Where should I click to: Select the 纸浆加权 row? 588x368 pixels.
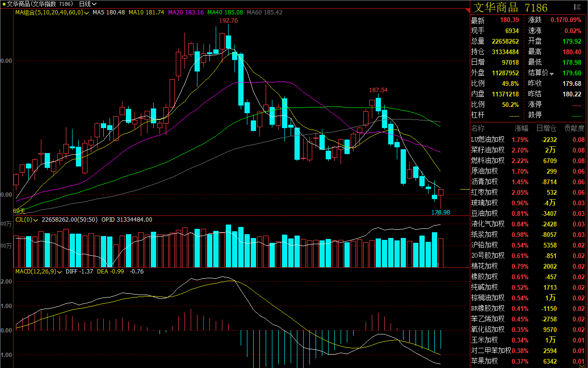(x=528, y=235)
